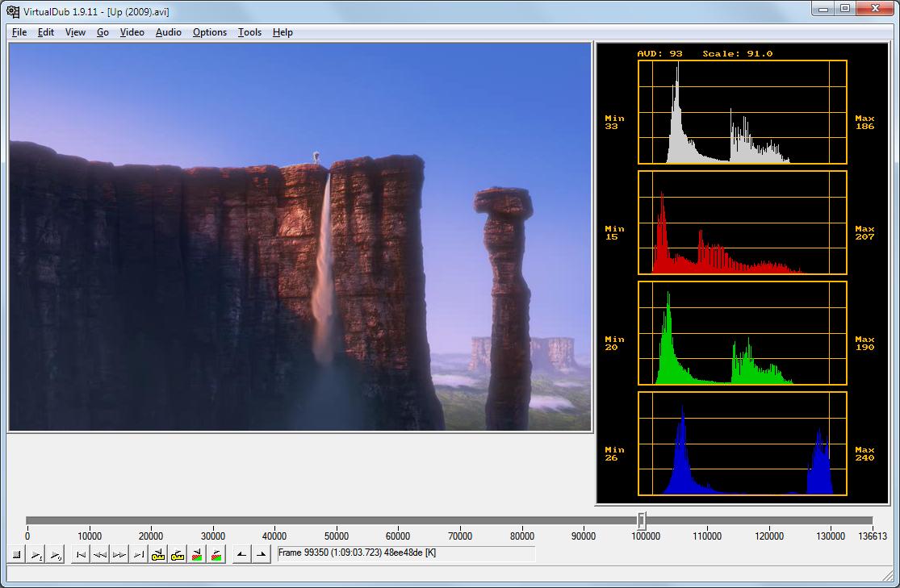This screenshot has height=588, width=900.
Task: Go to previous key frame
Action: 158,555
